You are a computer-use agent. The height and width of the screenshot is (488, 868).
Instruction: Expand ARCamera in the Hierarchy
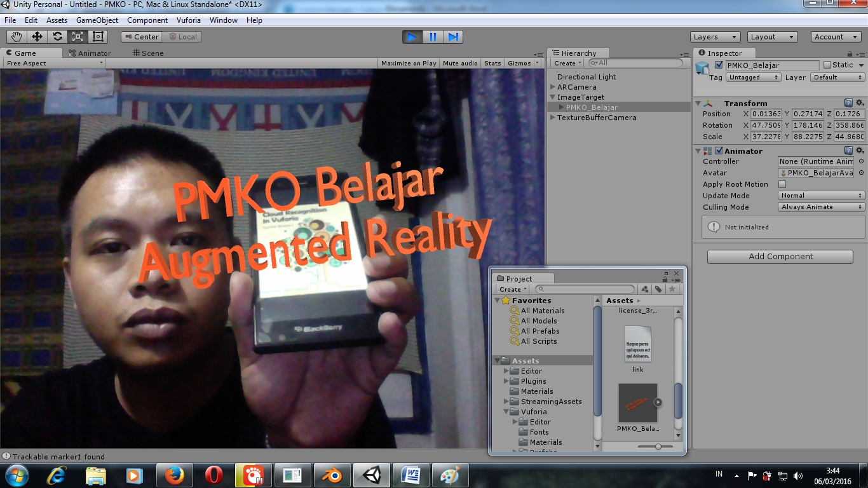(x=552, y=87)
